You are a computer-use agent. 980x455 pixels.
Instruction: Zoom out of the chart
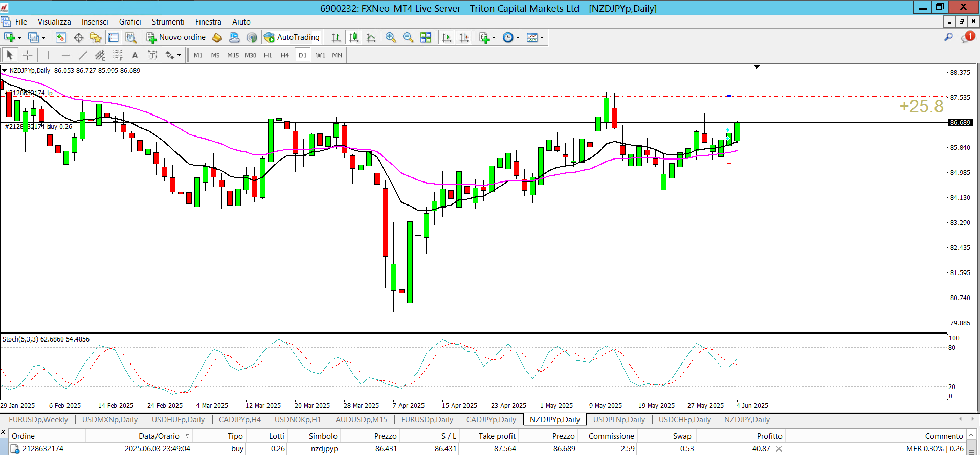(408, 37)
